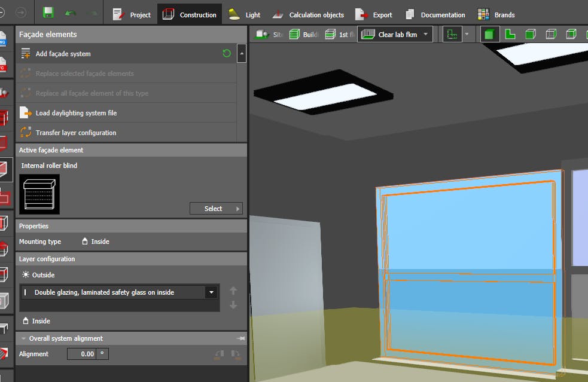Click the table-shaped sidebar icon
The height and width of the screenshot is (382, 588).
pyautogui.click(x=4, y=328)
